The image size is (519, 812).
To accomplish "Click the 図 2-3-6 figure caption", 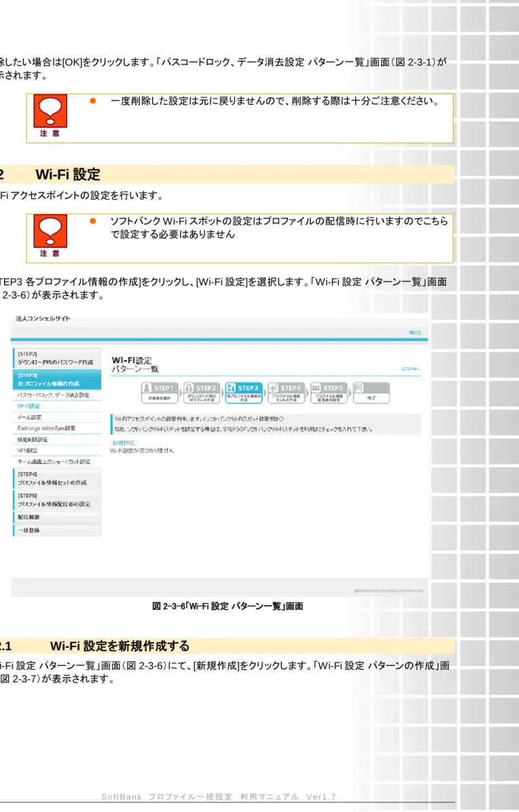I will pyautogui.click(x=228, y=606).
